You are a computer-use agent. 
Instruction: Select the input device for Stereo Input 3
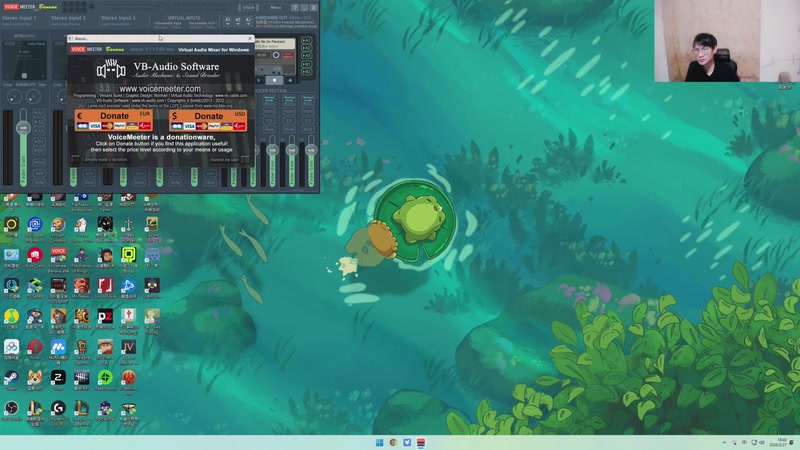point(118,24)
